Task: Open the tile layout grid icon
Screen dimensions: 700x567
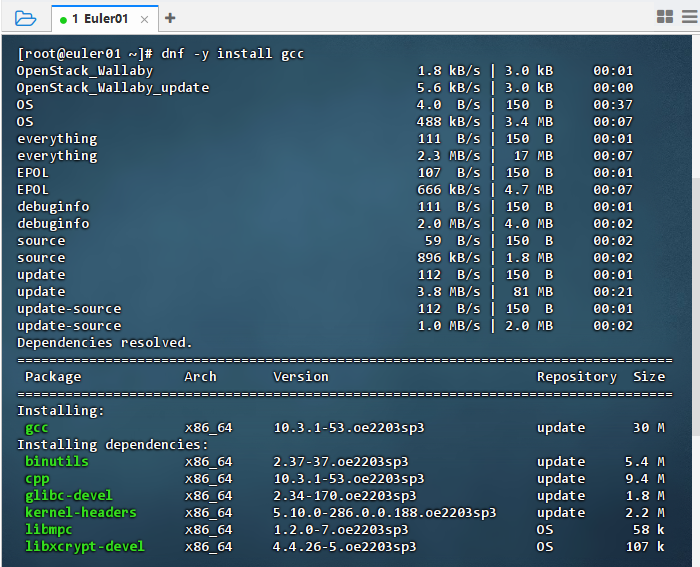Action: tap(664, 17)
